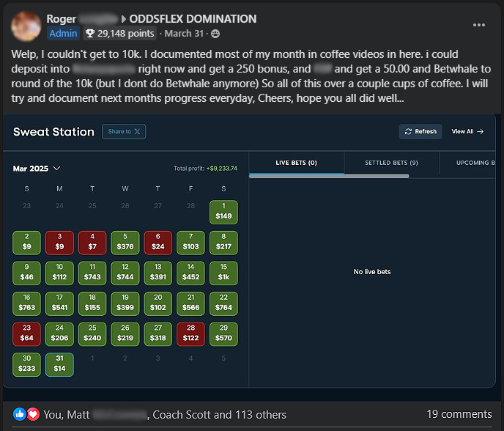
Task: Click the post privacy globe icon
Action: pos(215,34)
